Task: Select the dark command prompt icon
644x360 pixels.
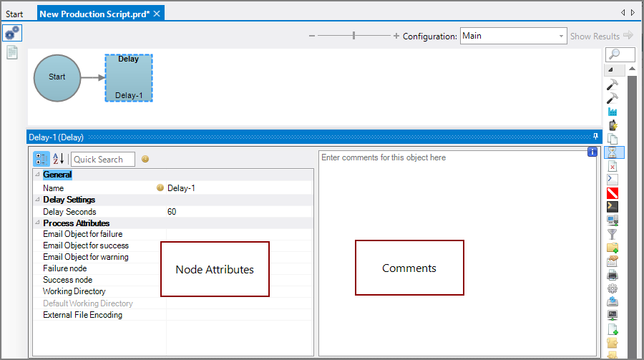Action: [613, 207]
